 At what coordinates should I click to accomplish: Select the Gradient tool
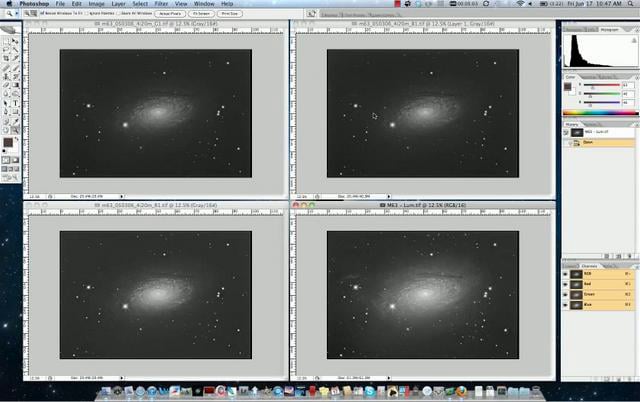point(16,85)
